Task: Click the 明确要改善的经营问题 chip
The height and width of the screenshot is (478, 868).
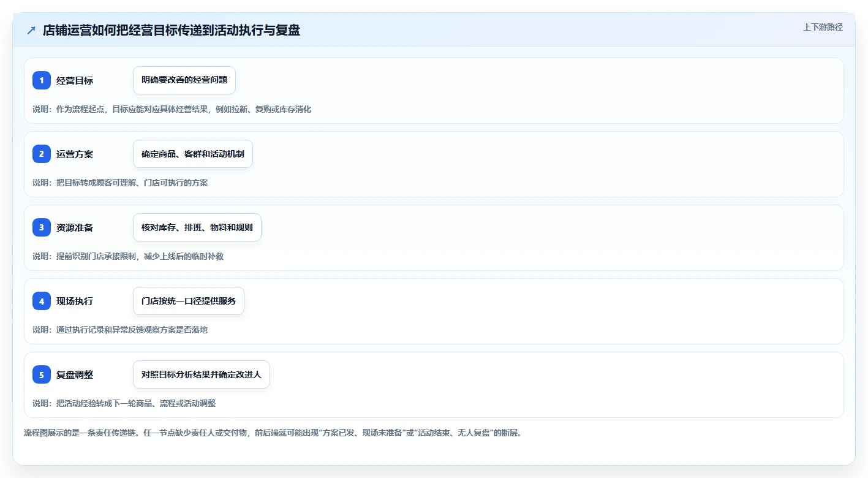Action: click(x=184, y=80)
